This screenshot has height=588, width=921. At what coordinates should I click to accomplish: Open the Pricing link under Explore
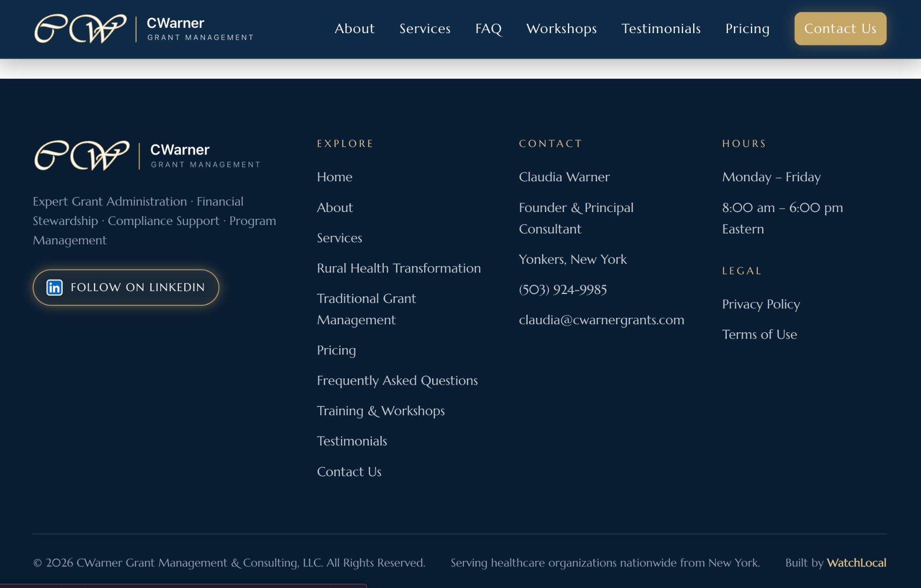(336, 350)
